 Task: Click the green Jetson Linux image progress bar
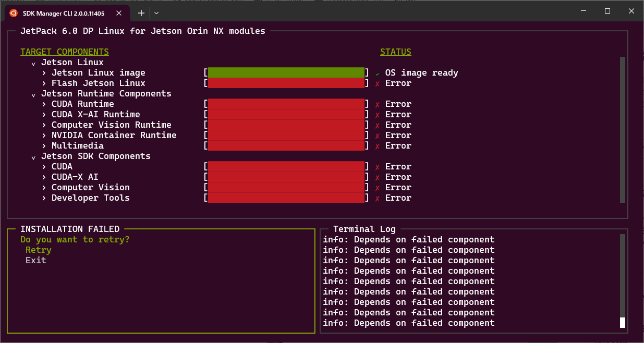pos(286,72)
